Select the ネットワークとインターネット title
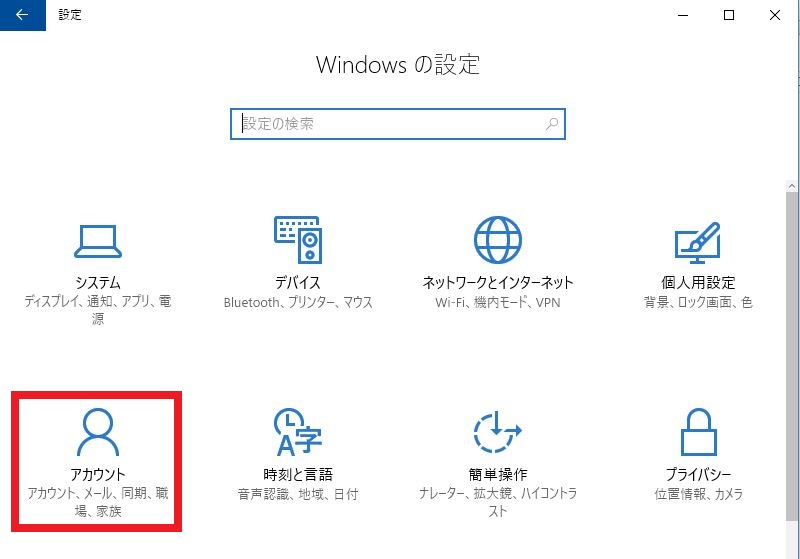Screen dimensions: 800x559 497,282
